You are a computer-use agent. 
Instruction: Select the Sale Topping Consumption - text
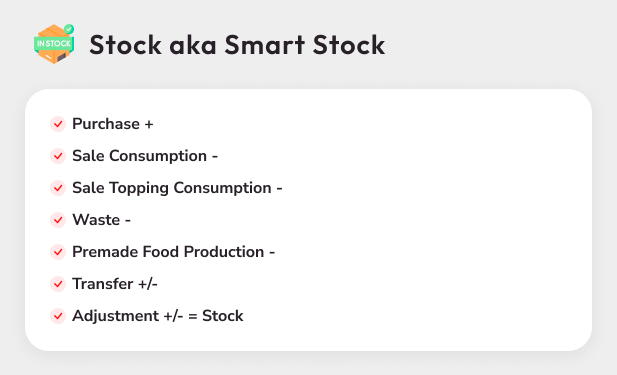click(x=177, y=188)
